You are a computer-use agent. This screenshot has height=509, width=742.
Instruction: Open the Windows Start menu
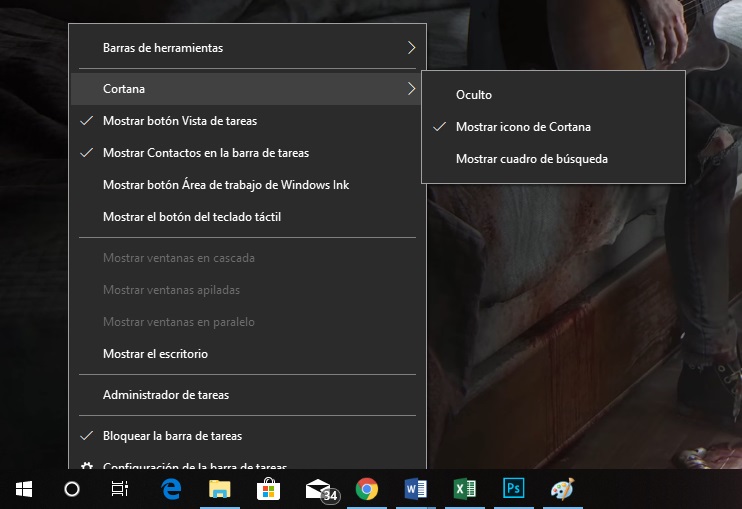click(x=24, y=489)
